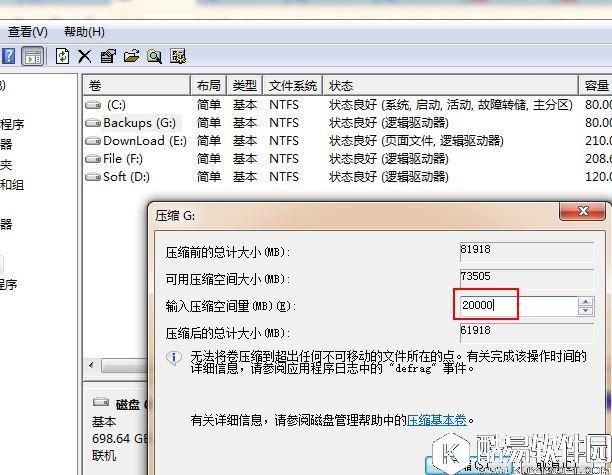The height and width of the screenshot is (475, 612).
Task: Select the (C:) volume row
Action: coord(347,105)
